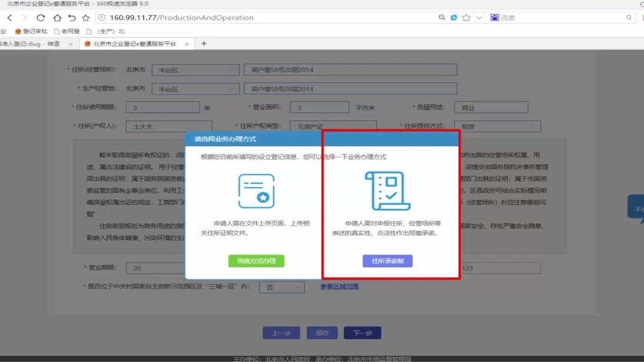644x362 pixels.
Task: Click the 住所承诺制 button
Action: tap(388, 261)
